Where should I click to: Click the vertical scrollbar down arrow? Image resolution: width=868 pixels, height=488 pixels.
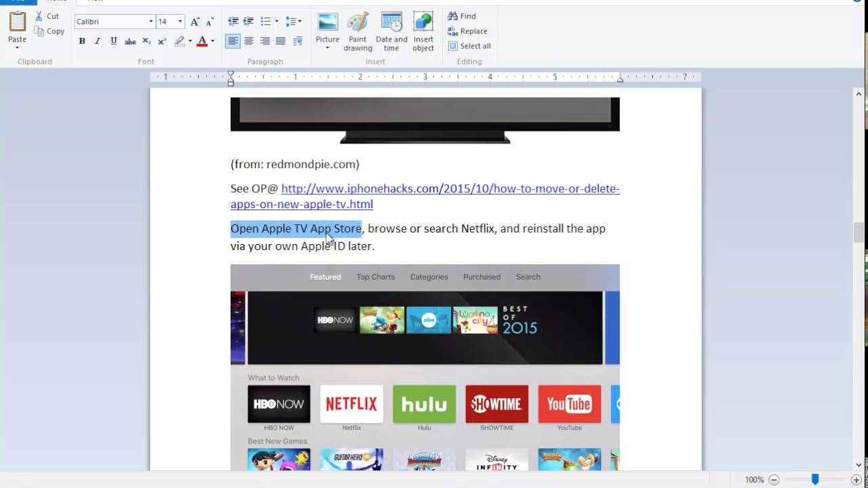coord(859,465)
